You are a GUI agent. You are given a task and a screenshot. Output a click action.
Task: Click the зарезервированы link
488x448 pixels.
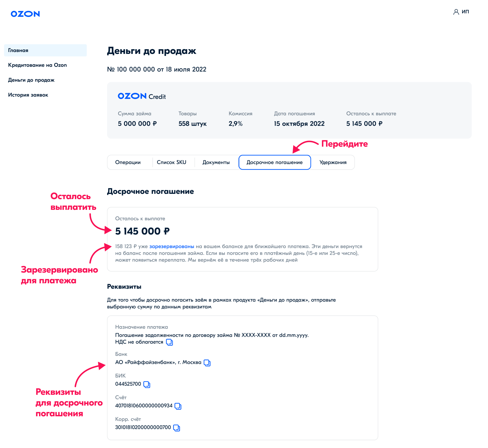coord(171,246)
